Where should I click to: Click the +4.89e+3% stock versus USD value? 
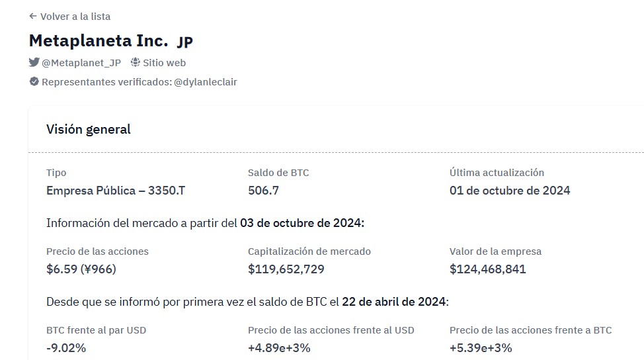279,348
